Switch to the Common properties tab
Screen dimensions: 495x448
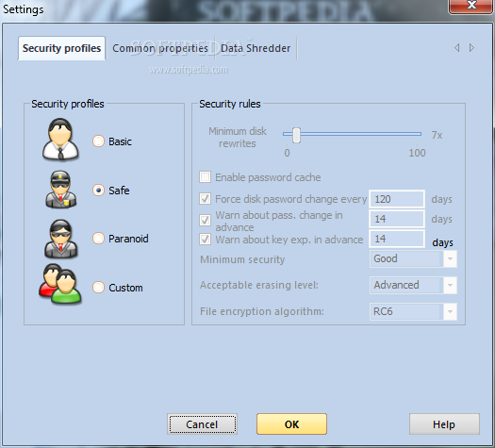click(160, 48)
